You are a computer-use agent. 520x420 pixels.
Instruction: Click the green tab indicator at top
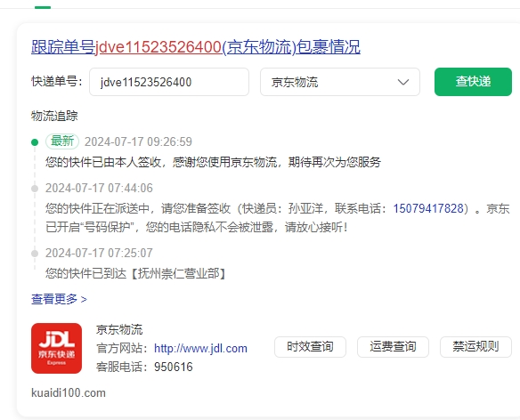coord(43,7)
